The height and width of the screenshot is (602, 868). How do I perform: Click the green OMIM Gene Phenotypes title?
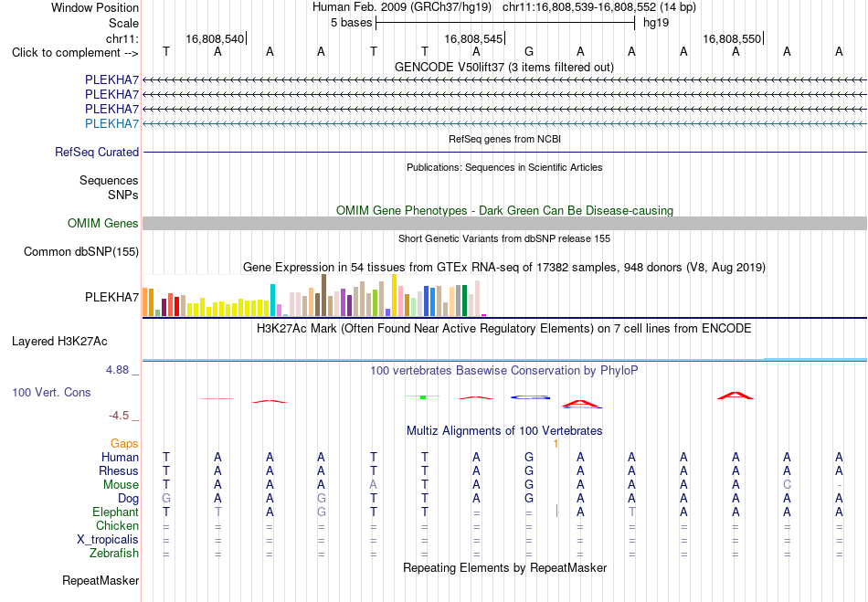pyautogui.click(x=504, y=210)
